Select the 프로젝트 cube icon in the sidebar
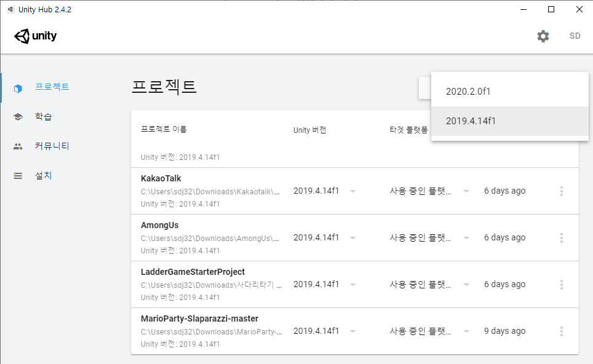The height and width of the screenshot is (364, 593). [18, 89]
